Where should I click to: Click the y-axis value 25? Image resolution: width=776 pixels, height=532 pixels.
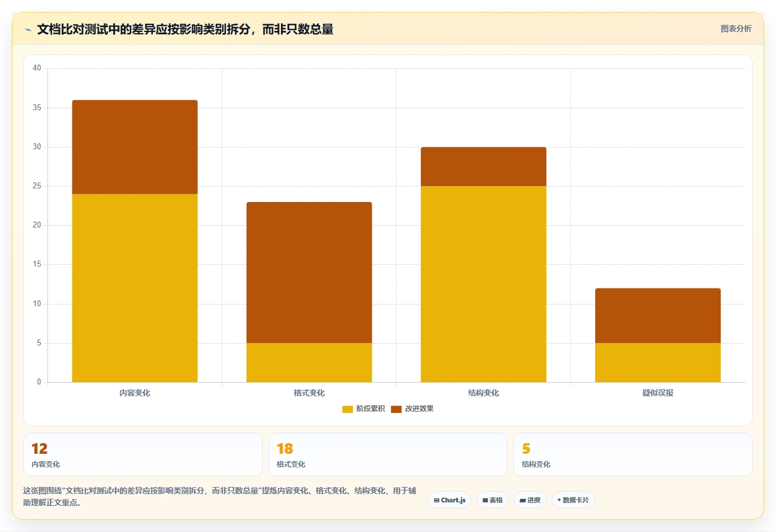click(37, 186)
